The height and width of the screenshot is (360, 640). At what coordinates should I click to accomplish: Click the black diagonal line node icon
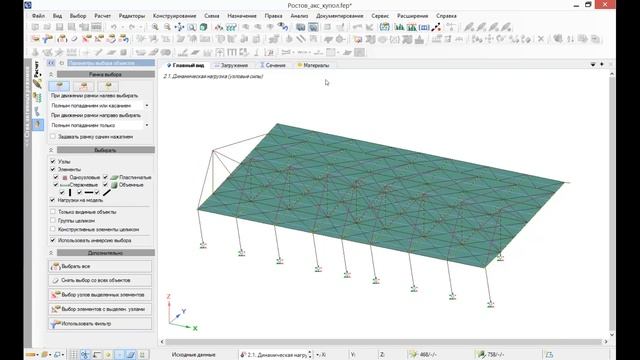(436, 27)
